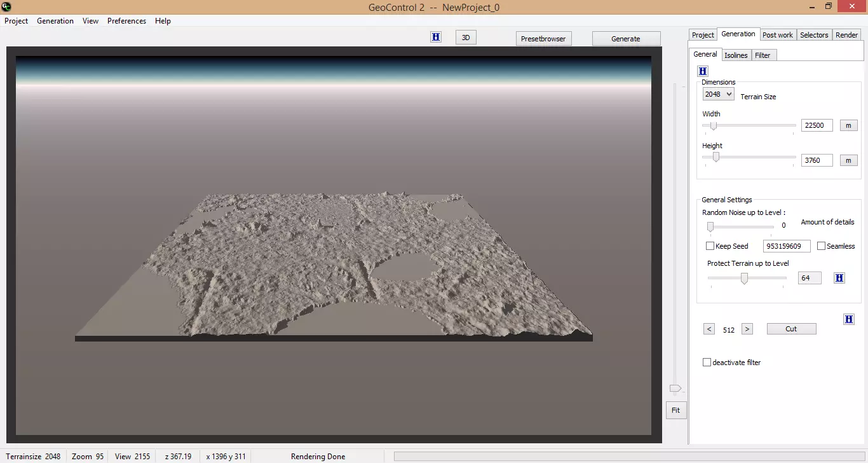Click inside the seed value input field
The image size is (868, 463).
787,245
